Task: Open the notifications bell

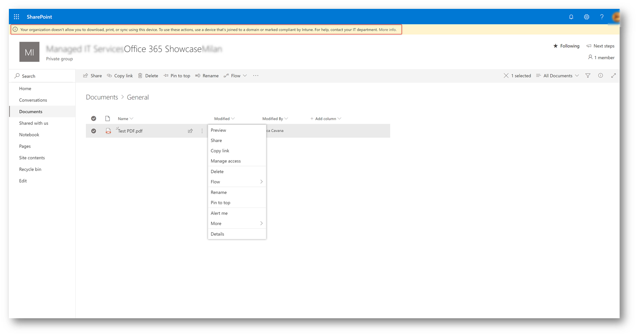Action: [571, 17]
